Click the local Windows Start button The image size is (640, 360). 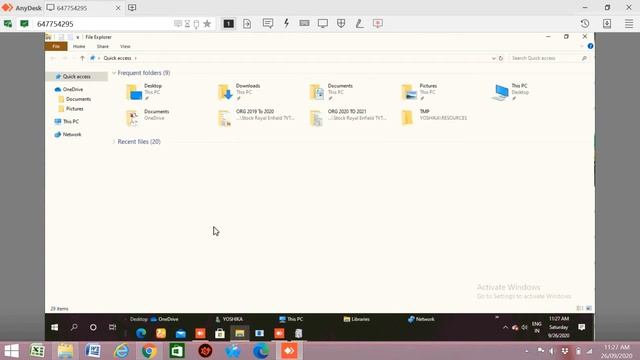pos(11,351)
